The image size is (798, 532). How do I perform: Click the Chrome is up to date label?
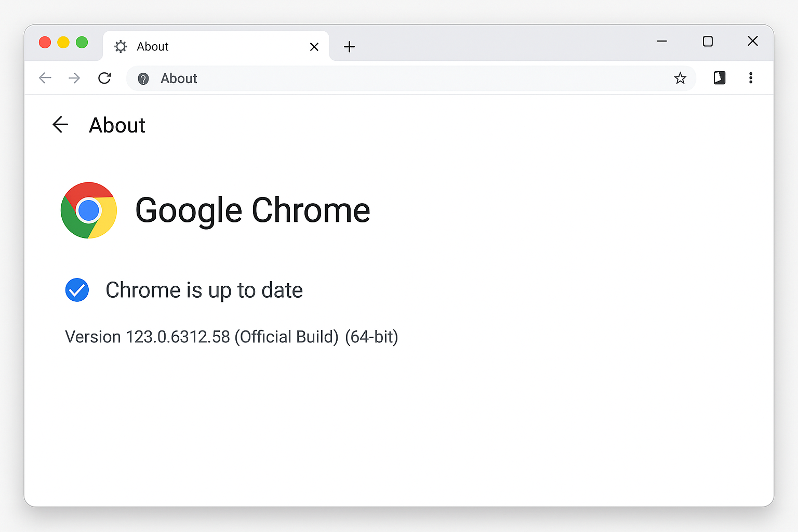(x=204, y=290)
